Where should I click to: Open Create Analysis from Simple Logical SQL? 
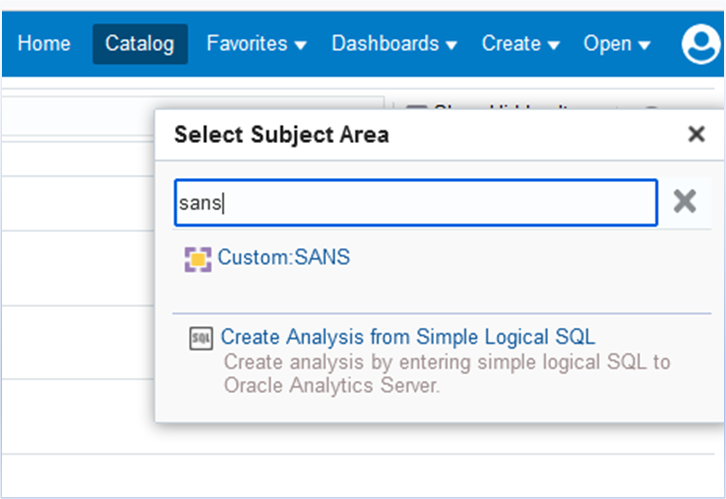point(408,337)
